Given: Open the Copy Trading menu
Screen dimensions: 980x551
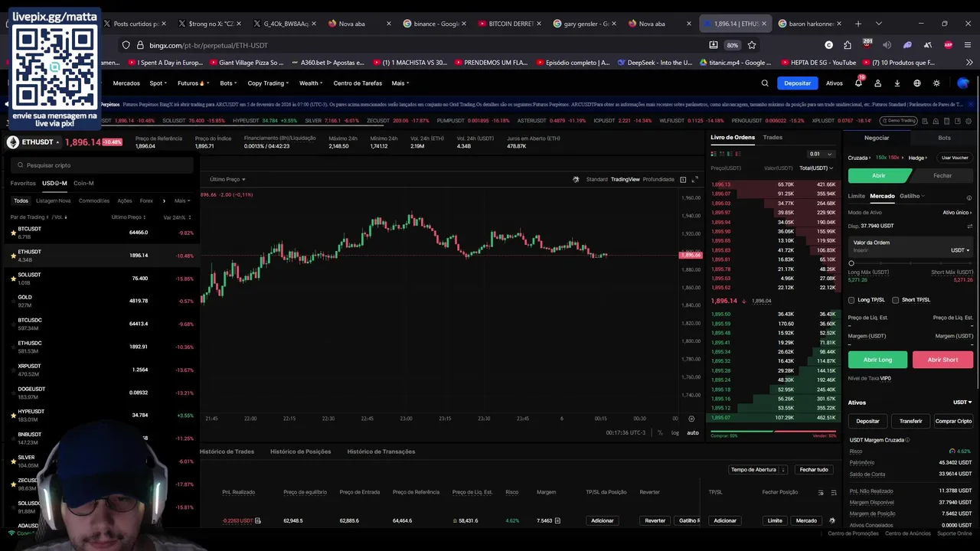Looking at the screenshot, I should point(268,83).
